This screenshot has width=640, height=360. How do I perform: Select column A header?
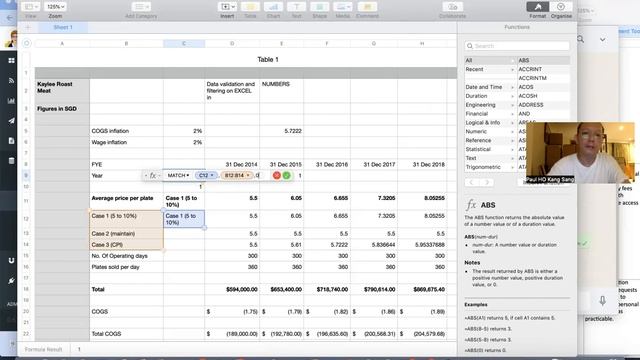(x=62, y=43)
